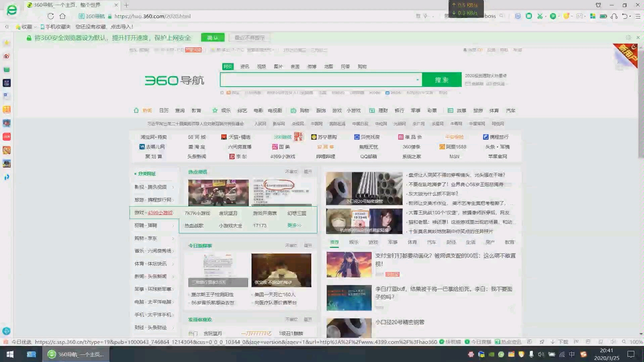
Task: Open the 京东 site link
Action: coord(238,156)
